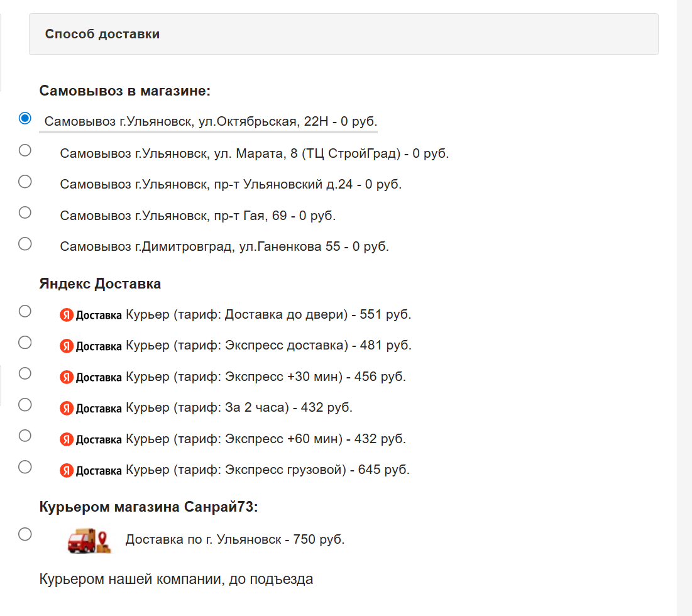Select Димитровград ул.Ганенкова 55 pickup radio
This screenshot has width=692, height=616.
(25, 244)
